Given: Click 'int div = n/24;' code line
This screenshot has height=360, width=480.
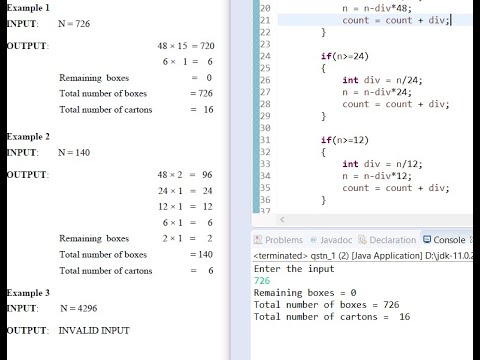Looking at the screenshot, I should pyautogui.click(x=382, y=80).
